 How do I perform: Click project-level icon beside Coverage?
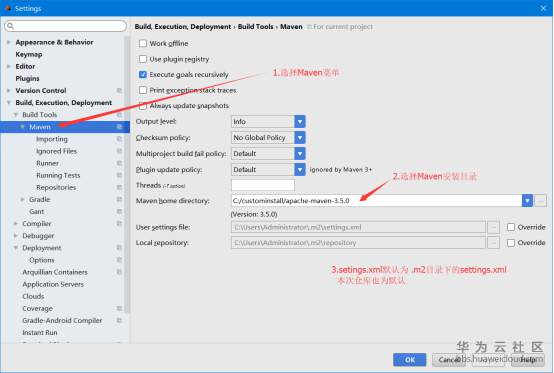coord(119,309)
